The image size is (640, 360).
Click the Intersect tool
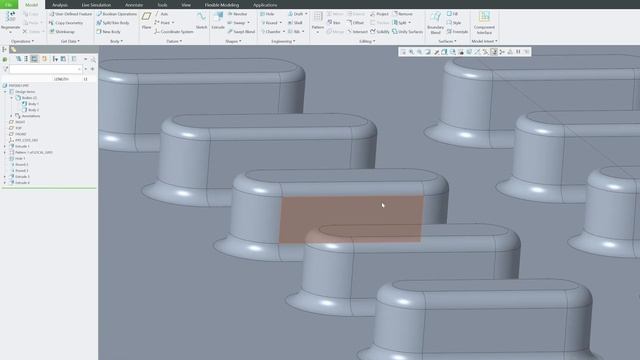coord(357,31)
